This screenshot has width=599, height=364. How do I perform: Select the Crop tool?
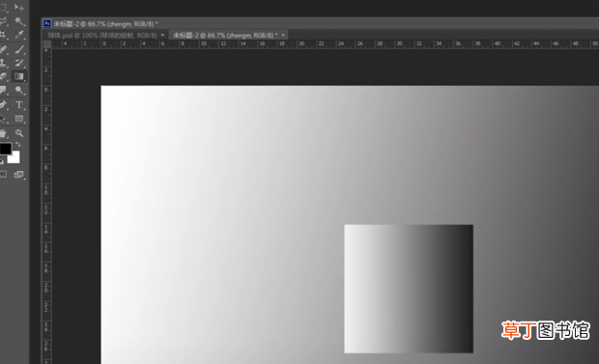pyautogui.click(x=4, y=35)
